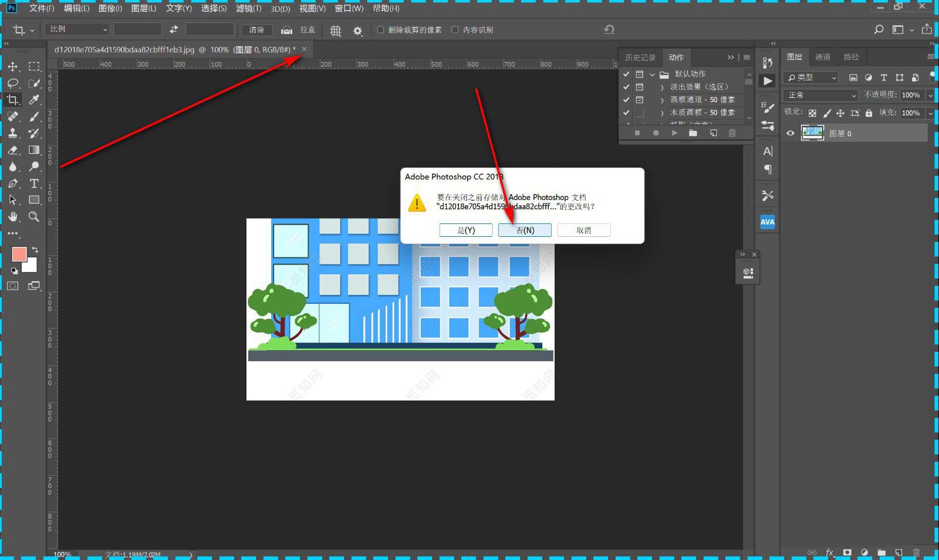Click the 图层 0 layer thumbnail
Screen dimensions: 939x560
click(x=812, y=133)
